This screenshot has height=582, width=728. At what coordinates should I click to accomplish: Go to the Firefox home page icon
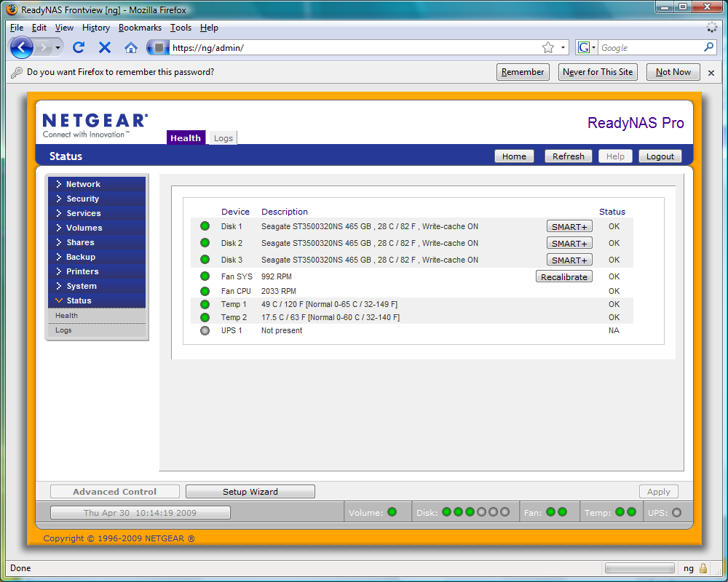click(x=131, y=47)
